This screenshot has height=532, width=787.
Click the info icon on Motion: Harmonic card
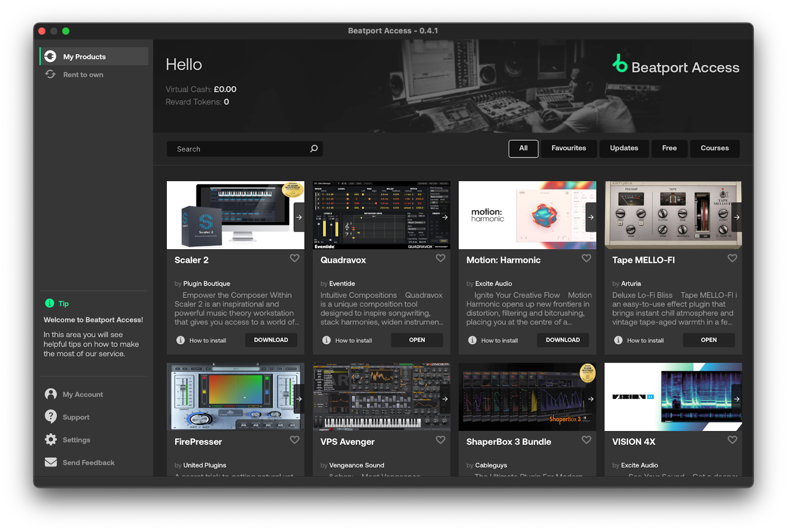pyautogui.click(x=472, y=340)
